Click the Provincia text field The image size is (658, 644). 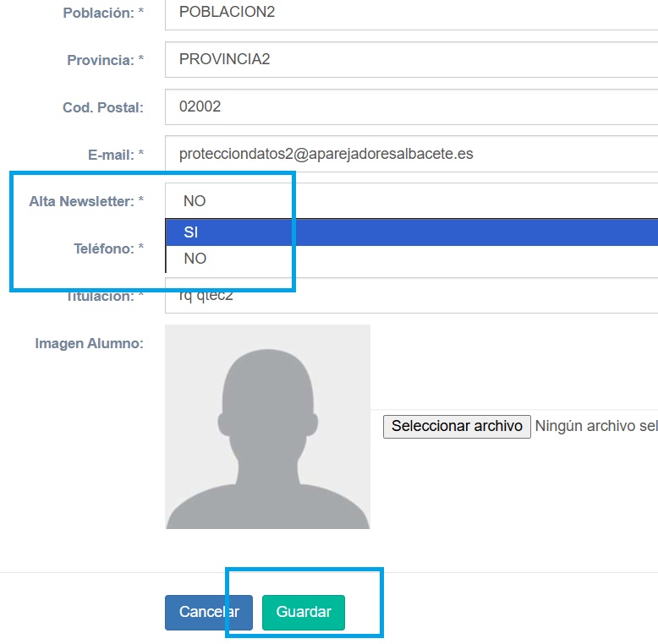(x=410, y=60)
